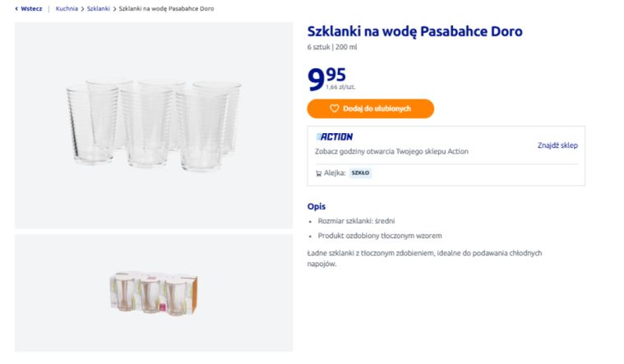Open the packaged glasses photo
624x364 pixels.
point(154,293)
